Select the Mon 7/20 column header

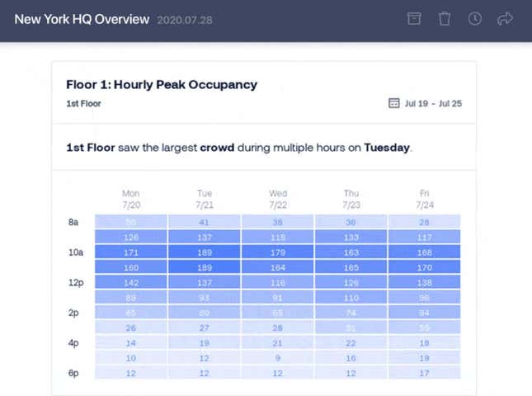(131, 199)
